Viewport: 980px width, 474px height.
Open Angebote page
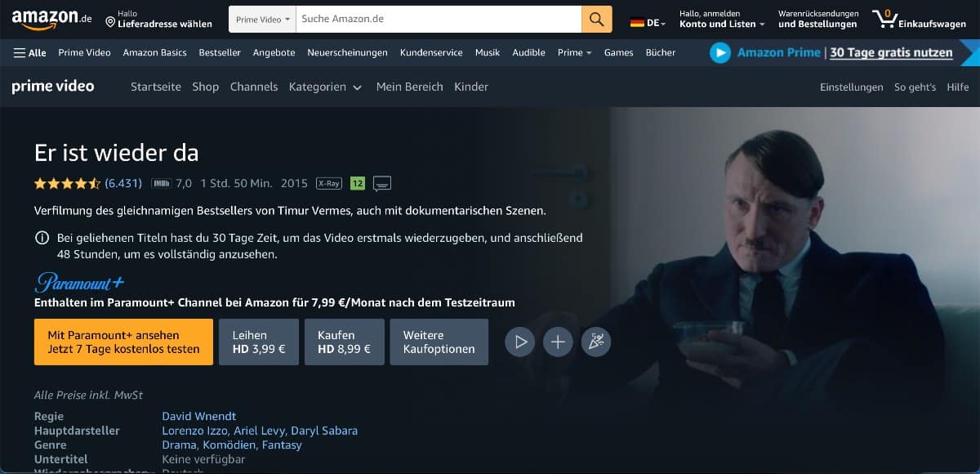pos(274,52)
